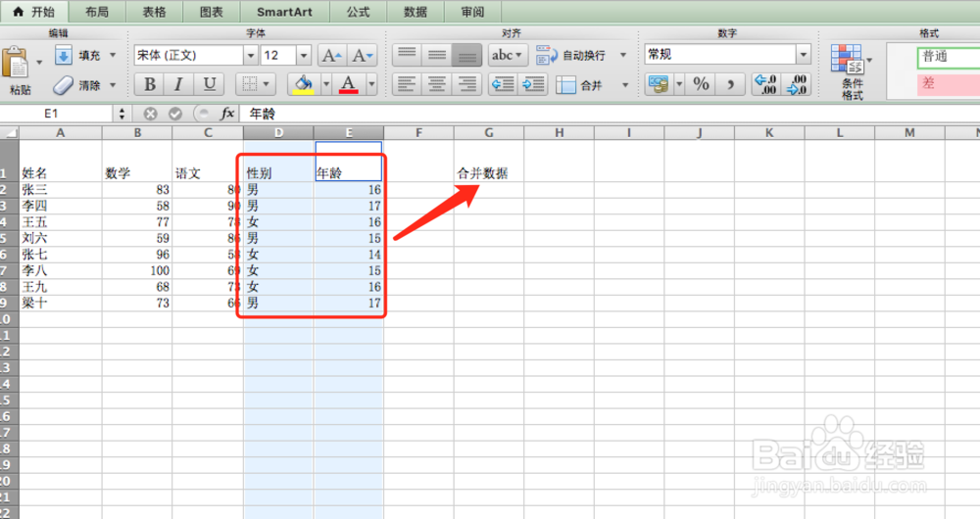The width and height of the screenshot is (980, 519).
Task: Increase indent icon
Action: tap(533, 83)
